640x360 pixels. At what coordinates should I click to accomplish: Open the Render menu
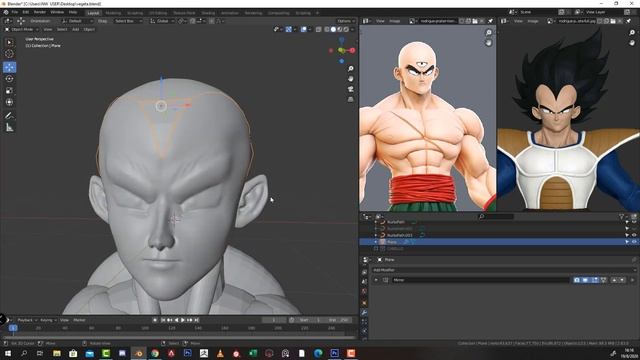tap(40, 12)
